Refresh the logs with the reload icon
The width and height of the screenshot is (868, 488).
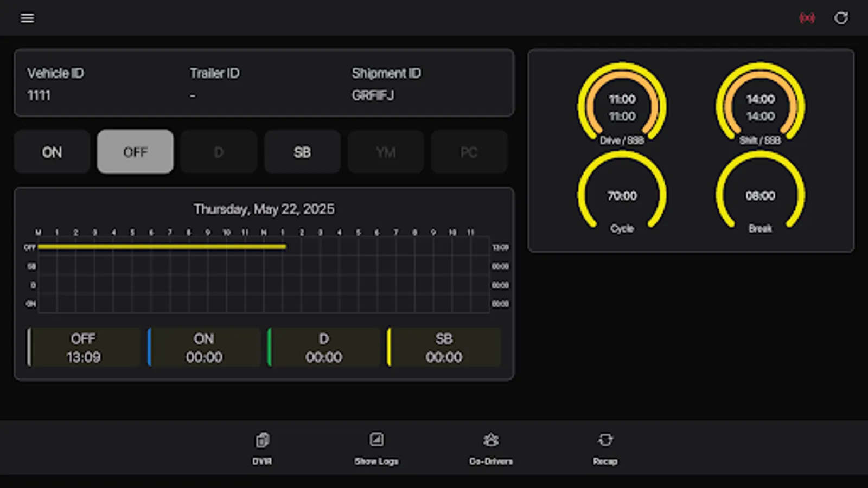(841, 18)
